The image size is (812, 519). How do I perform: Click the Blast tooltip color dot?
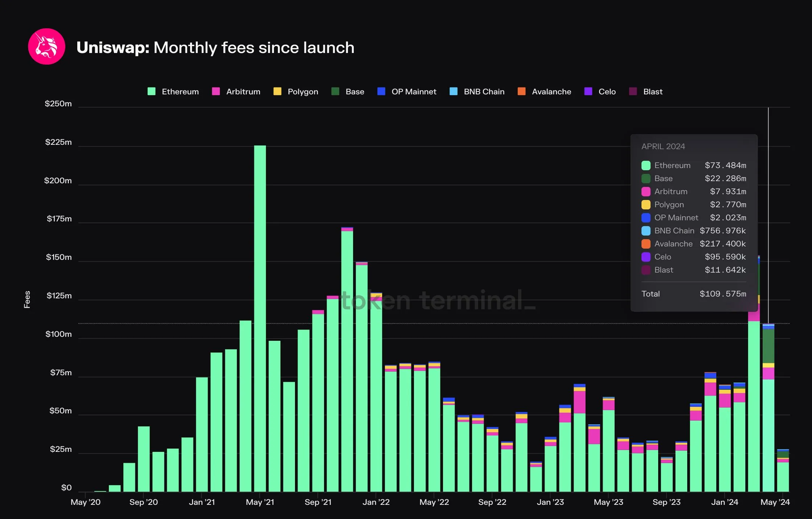[646, 270]
